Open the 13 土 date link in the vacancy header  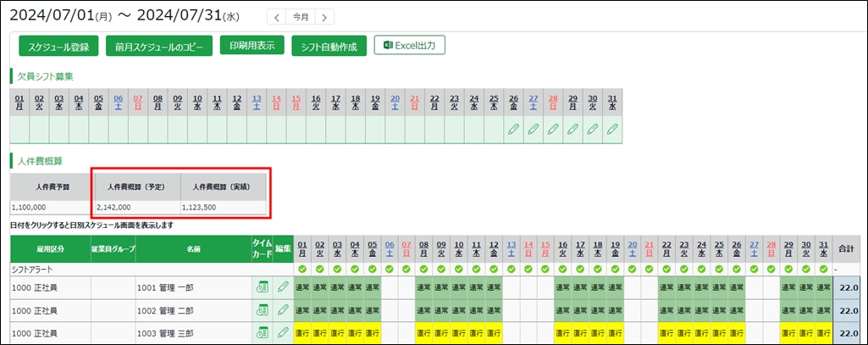[257, 103]
